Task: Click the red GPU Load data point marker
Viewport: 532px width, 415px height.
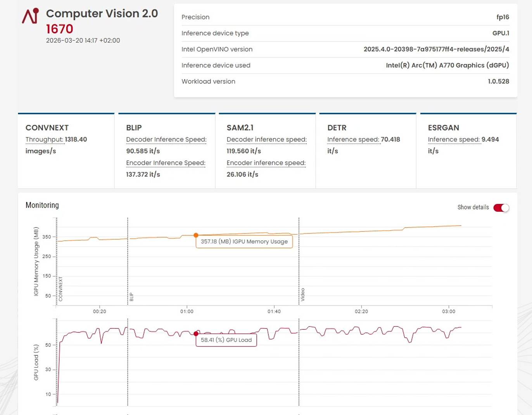Action: [196, 333]
